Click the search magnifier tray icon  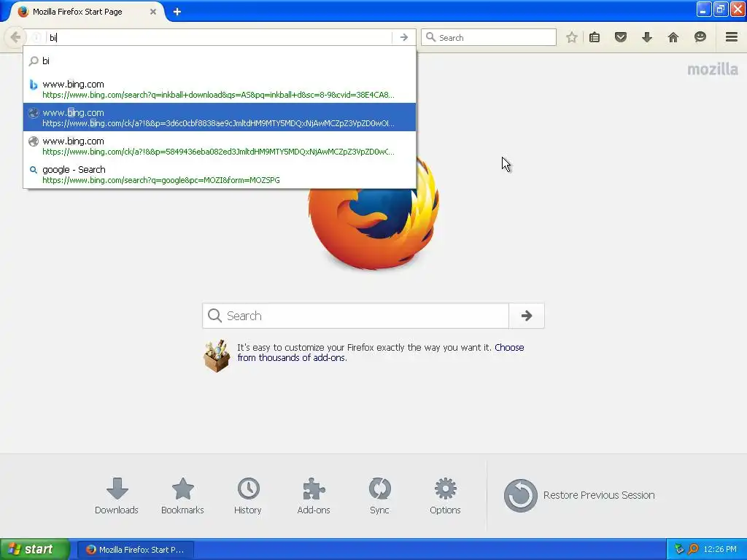(x=693, y=549)
